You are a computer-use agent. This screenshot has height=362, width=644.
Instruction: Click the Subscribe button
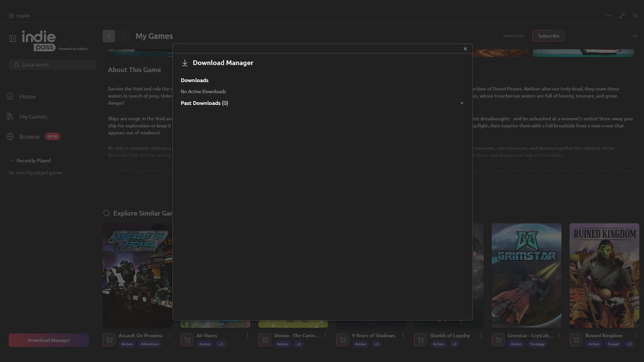click(548, 36)
